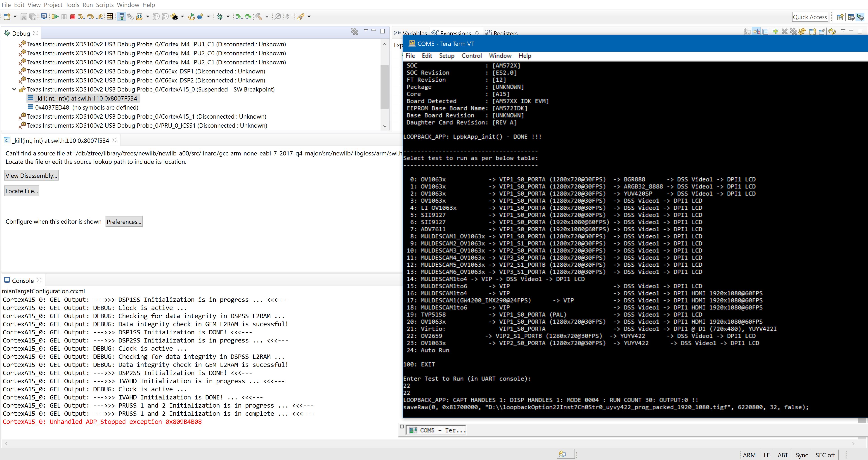The height and width of the screenshot is (460, 868).
Task: Click the green bug Debug icon
Action: [220, 16]
